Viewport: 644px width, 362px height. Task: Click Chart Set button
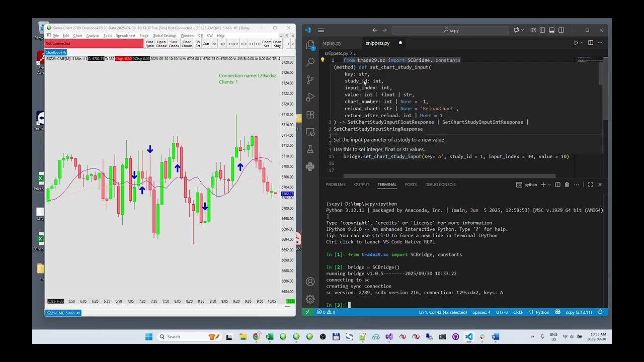coord(266,44)
